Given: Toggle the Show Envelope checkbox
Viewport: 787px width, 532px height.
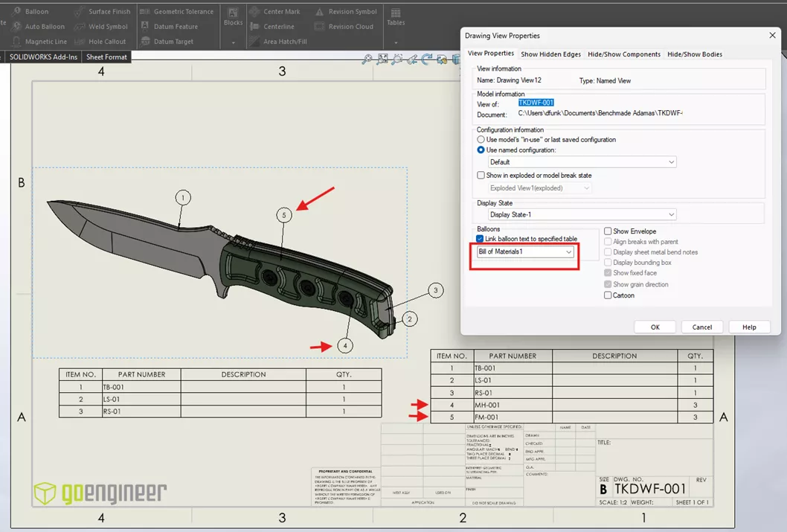Looking at the screenshot, I should (608, 231).
